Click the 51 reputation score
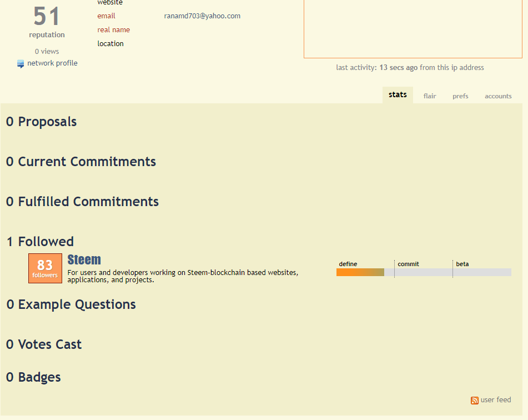Screen dimensions: 528x420 tap(47, 17)
